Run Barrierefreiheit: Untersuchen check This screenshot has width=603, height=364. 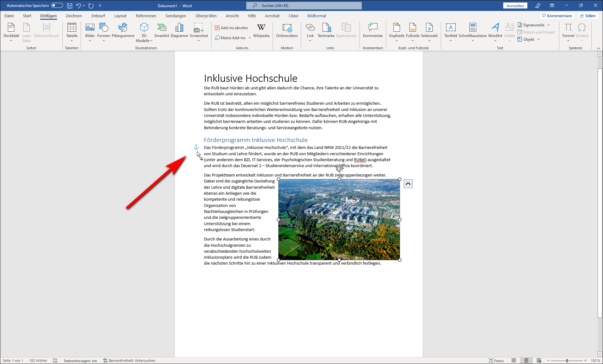coord(129,361)
